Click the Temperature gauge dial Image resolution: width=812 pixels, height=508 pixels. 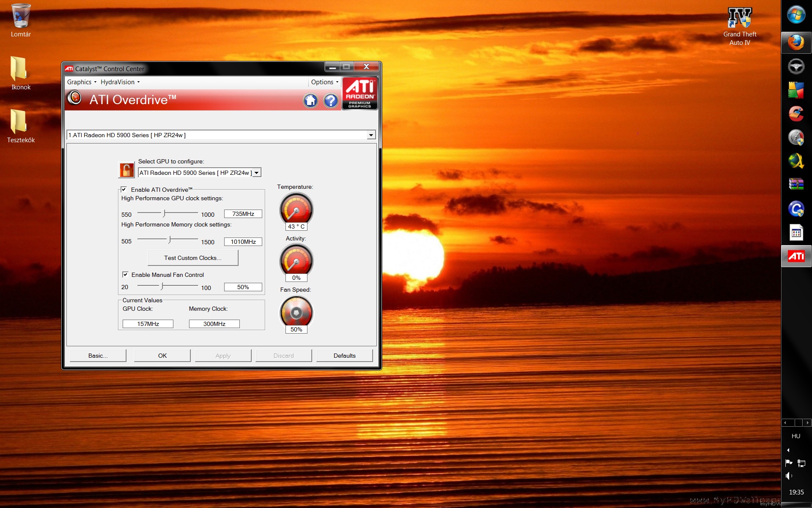click(296, 209)
